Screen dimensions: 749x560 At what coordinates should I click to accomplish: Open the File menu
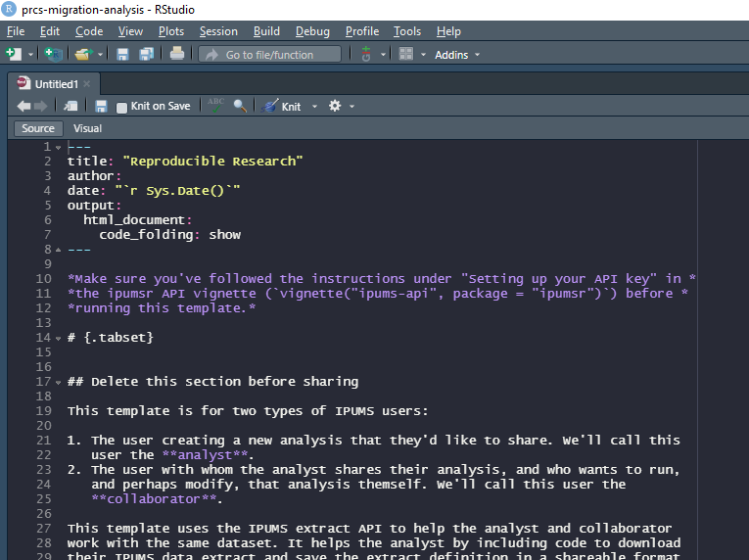coord(16,31)
